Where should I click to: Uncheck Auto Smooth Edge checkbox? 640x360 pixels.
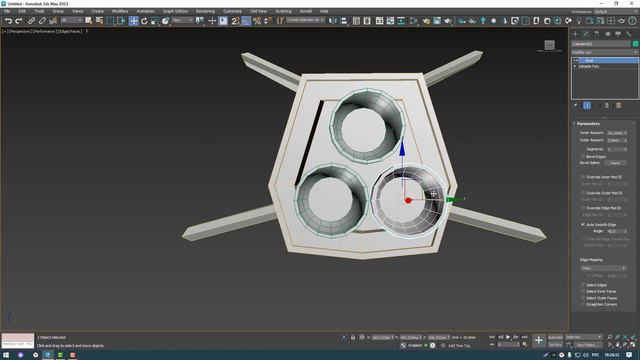(x=583, y=225)
